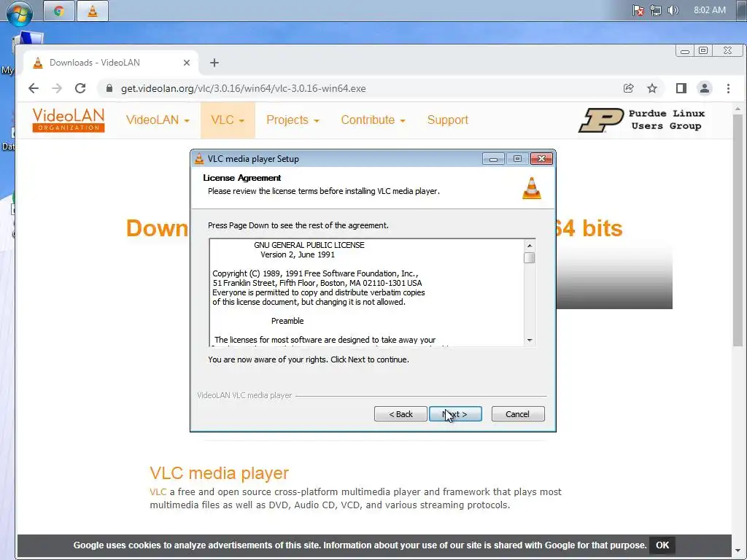Viewport: 747px width, 560px height.
Task: Click the Windows Start orb
Action: point(19,12)
